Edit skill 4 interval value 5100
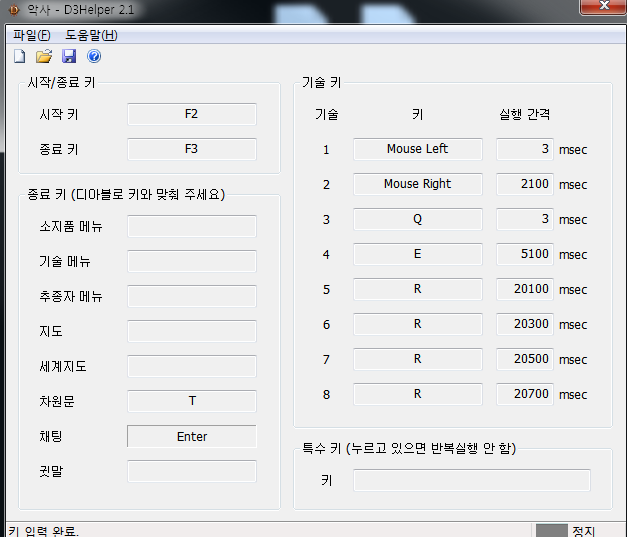The image size is (630, 537). [x=525, y=254]
